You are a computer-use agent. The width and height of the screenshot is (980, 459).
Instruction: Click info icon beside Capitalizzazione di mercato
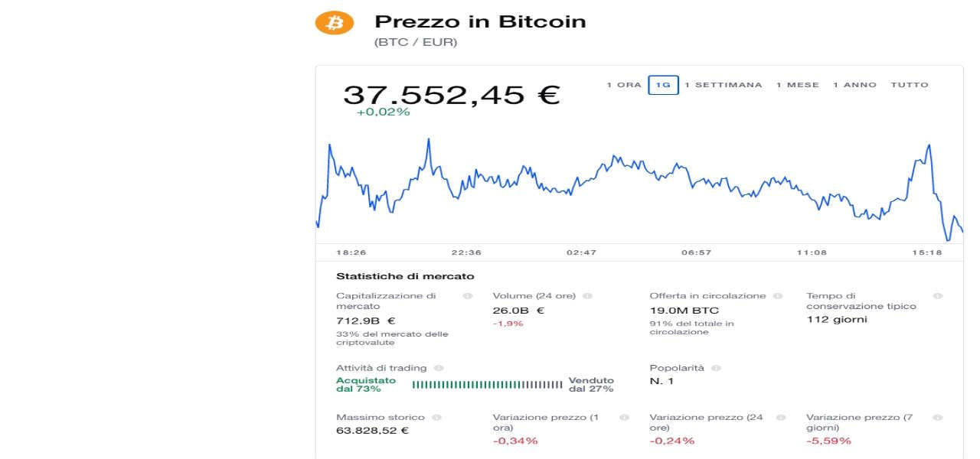pos(468,296)
